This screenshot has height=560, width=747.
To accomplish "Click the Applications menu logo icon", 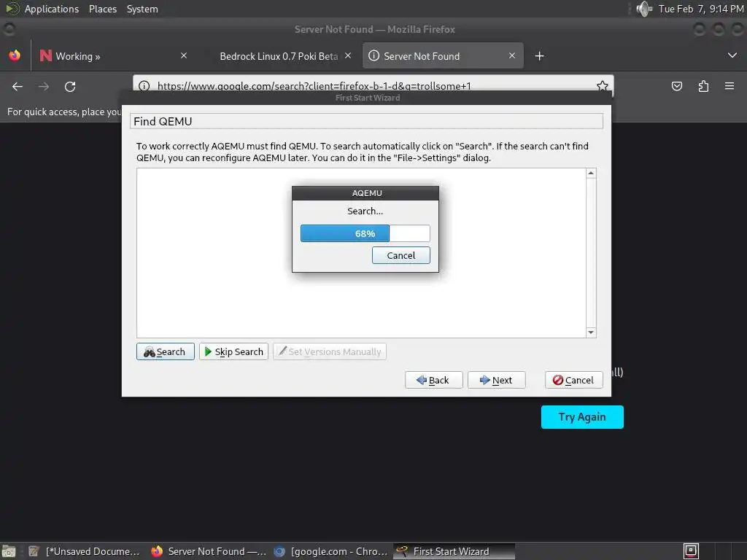I will 12,9.
